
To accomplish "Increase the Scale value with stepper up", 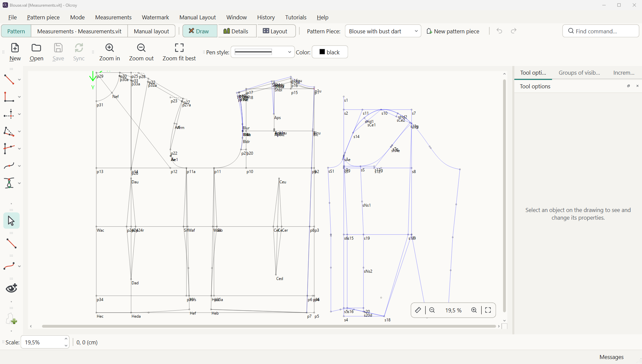I will [66, 339].
